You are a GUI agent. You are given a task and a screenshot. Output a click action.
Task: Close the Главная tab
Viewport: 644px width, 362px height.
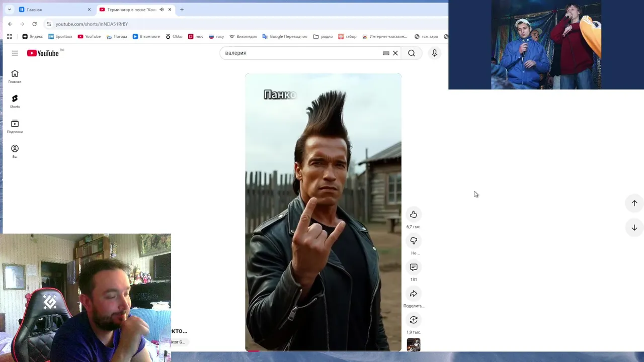(x=89, y=10)
